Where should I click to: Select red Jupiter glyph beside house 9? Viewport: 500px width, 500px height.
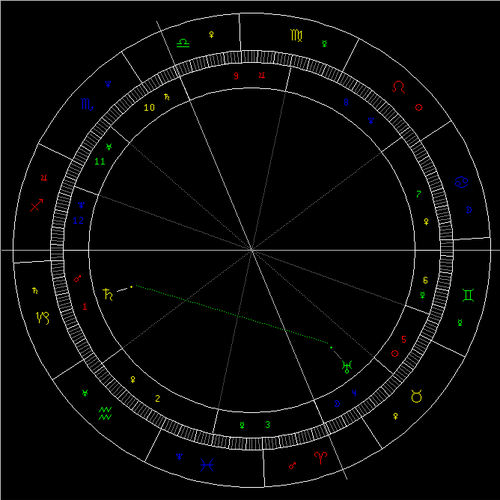click(262, 75)
